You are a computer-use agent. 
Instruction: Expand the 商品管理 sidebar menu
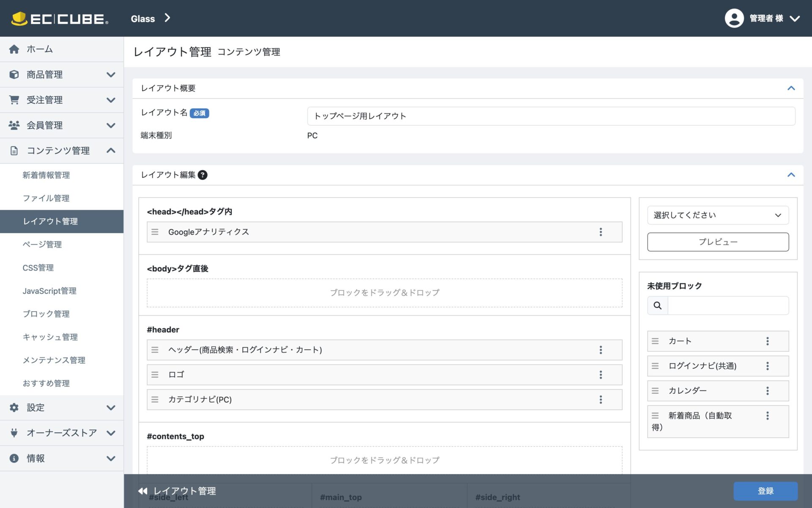62,75
